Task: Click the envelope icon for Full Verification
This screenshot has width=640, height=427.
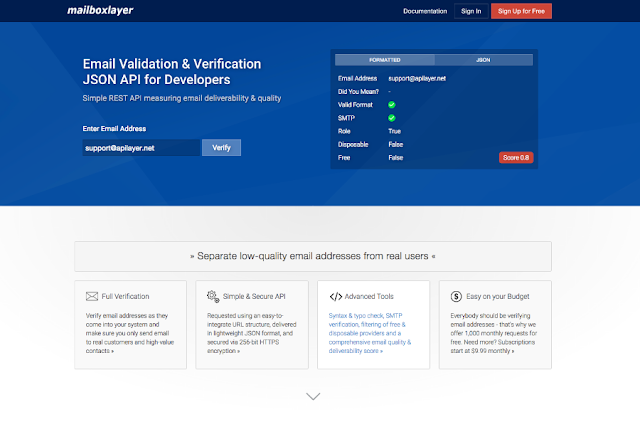Action: [92, 296]
